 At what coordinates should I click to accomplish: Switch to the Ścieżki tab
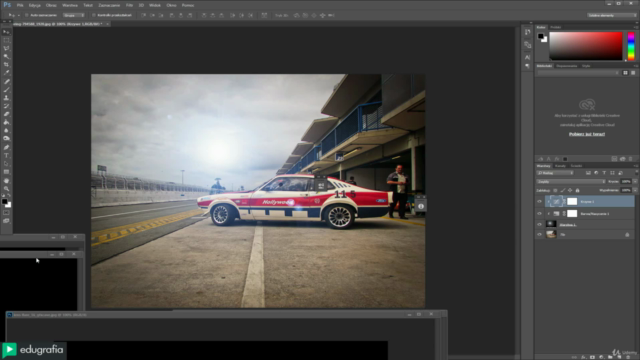click(x=576, y=166)
